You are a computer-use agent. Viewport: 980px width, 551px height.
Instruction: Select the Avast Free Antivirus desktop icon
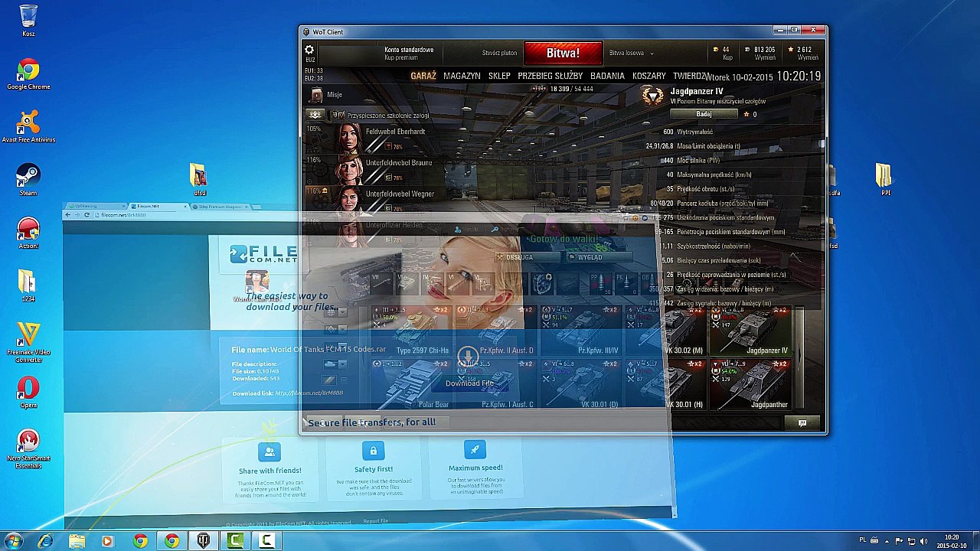pyautogui.click(x=28, y=127)
